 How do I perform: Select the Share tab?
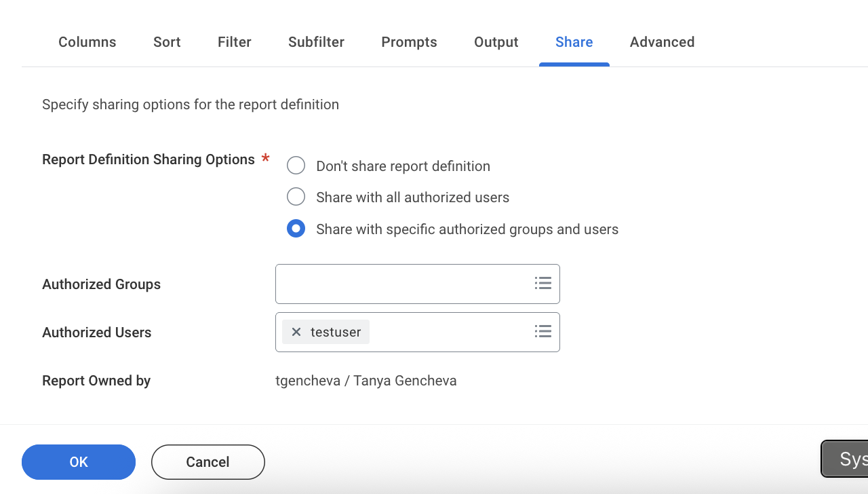point(574,42)
